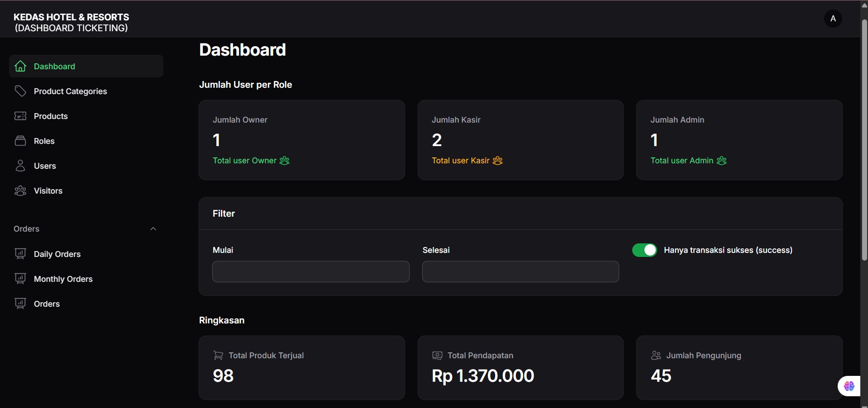Click the Daily Orders chart icon
This screenshot has height=408, width=868.
click(x=20, y=253)
